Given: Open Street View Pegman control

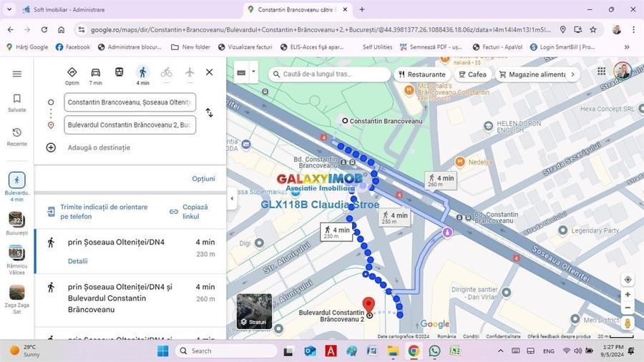Looking at the screenshot, I should point(628,323).
